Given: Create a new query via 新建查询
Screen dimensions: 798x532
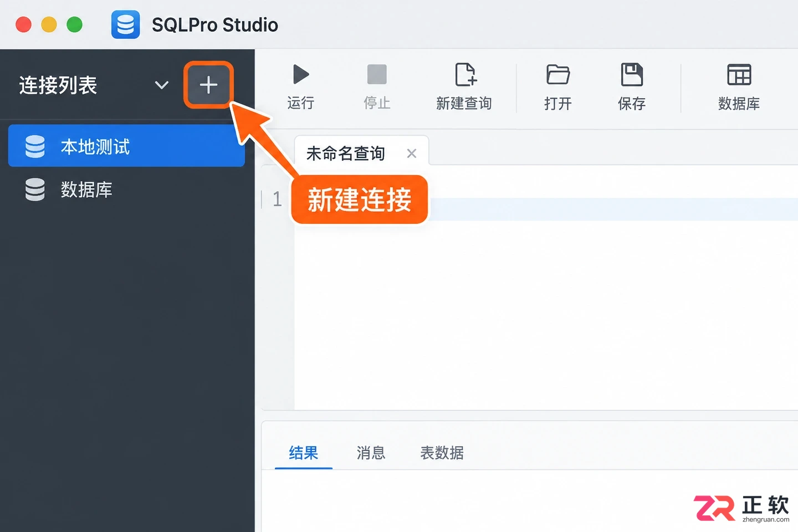Looking at the screenshot, I should (464, 87).
